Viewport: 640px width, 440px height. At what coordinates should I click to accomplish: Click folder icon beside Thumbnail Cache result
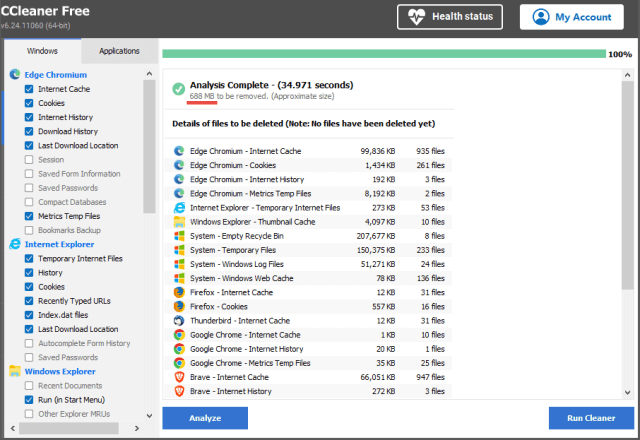(x=179, y=222)
